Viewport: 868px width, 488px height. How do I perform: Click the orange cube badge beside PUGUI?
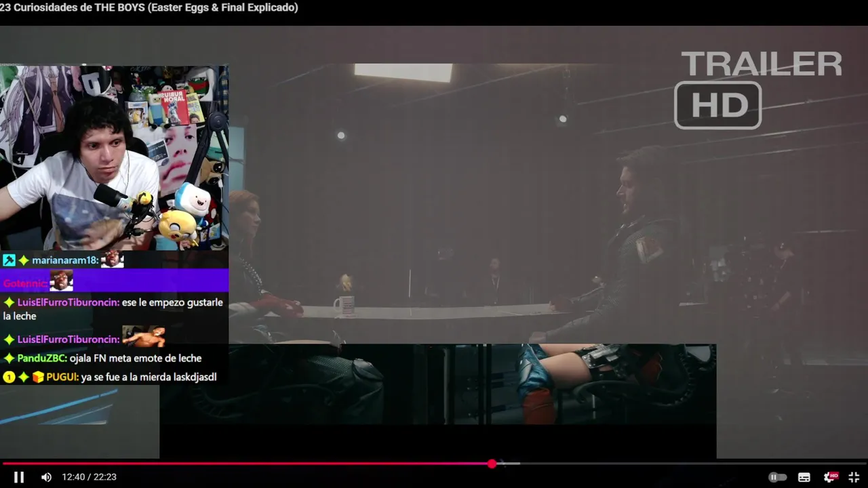click(x=38, y=377)
